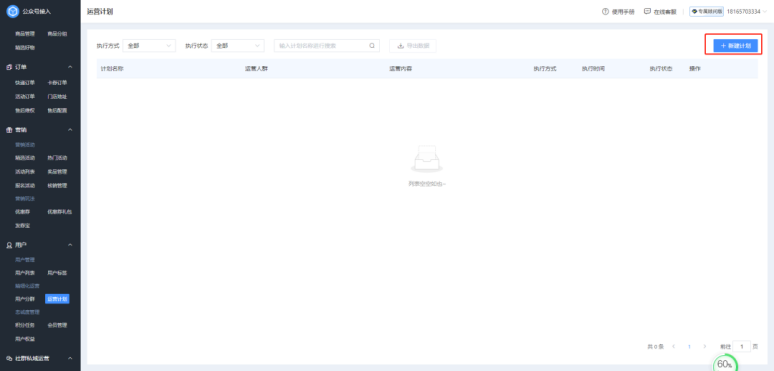This screenshot has height=371, width=774.
Task: Collapse the 用户 sidebar section chevron
Action: click(70, 245)
